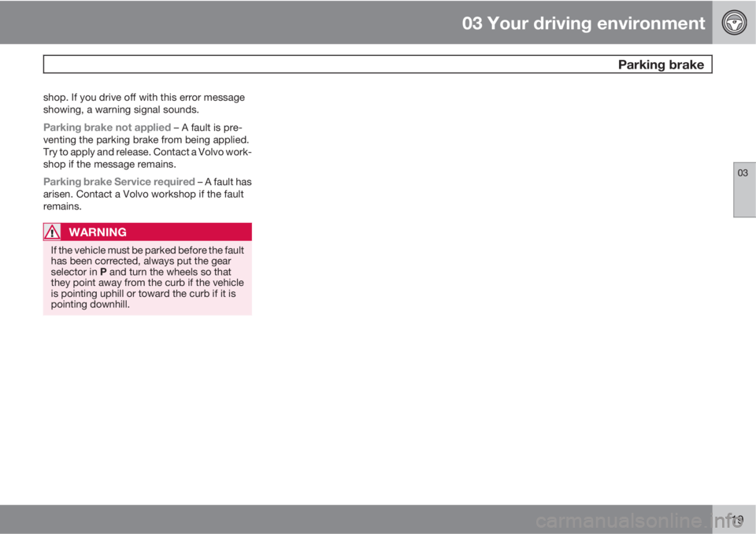Viewport: 756px width, 534px height.
Task: Click the 'Parking brake' section title
Action: pos(661,65)
